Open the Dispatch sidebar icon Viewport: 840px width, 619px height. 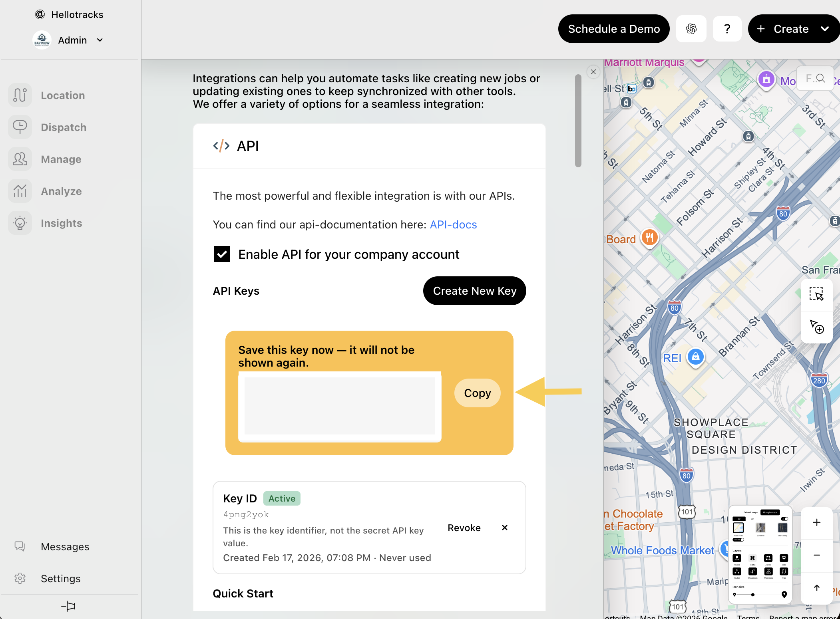click(20, 127)
